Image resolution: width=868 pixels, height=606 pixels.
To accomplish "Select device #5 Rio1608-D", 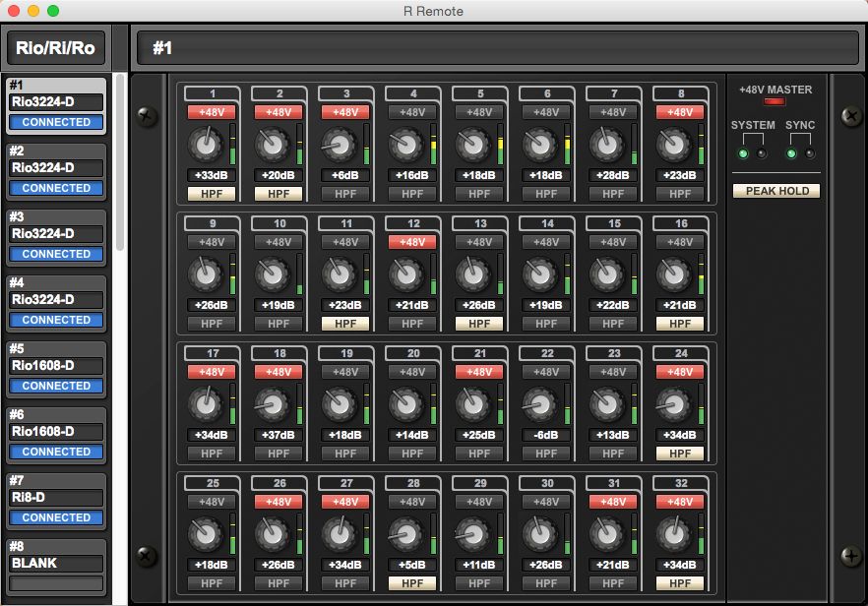I will 56,365.
